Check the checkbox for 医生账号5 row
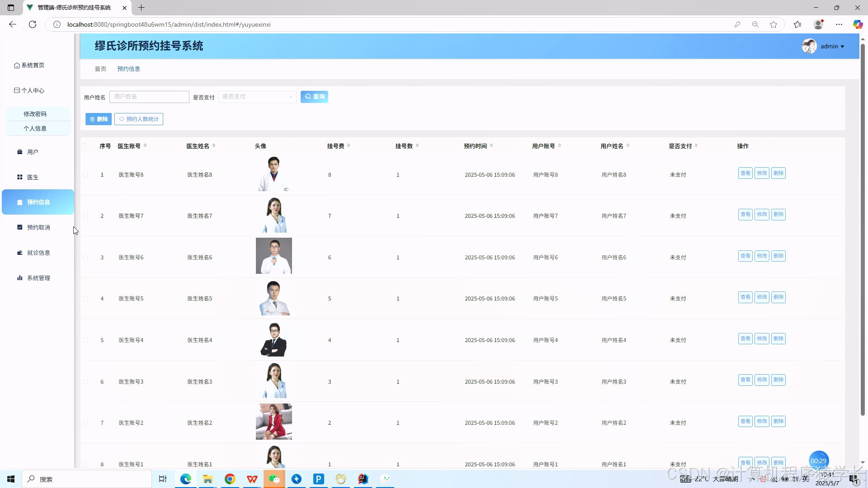 [x=85, y=298]
